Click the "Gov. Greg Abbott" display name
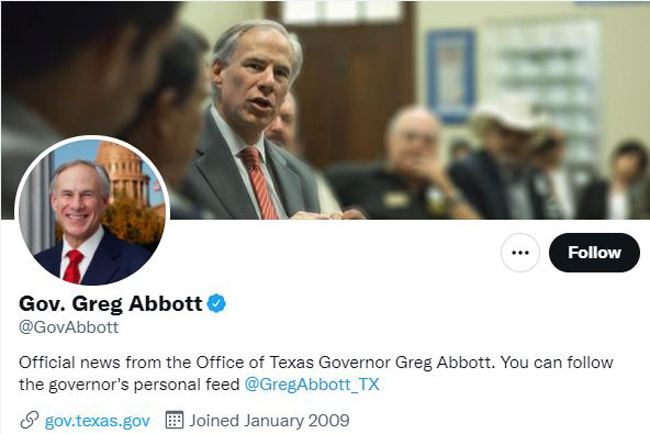The height and width of the screenshot is (434, 650). click(x=110, y=303)
